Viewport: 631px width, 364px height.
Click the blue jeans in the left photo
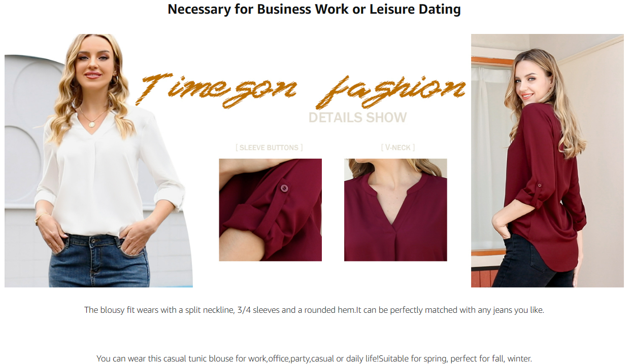point(99,260)
